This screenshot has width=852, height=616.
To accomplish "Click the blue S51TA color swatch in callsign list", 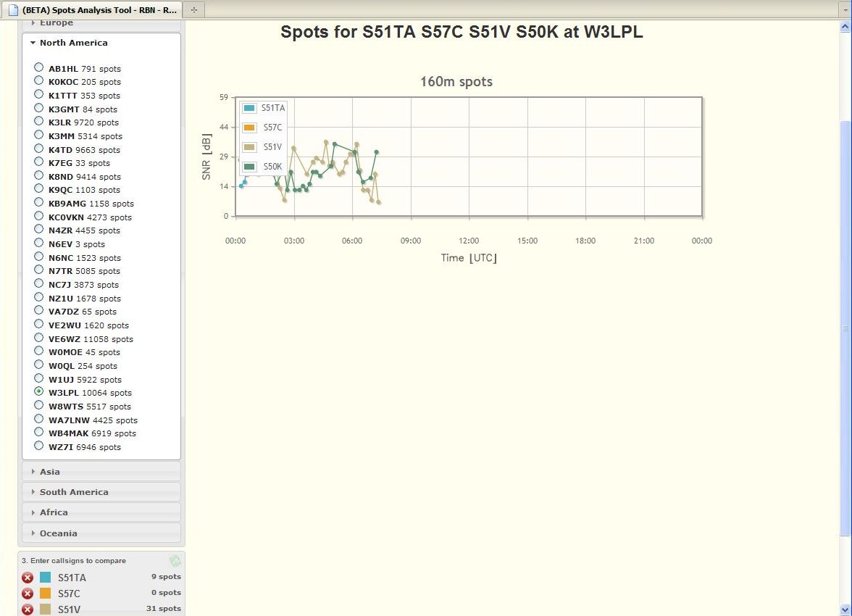I will (46, 578).
